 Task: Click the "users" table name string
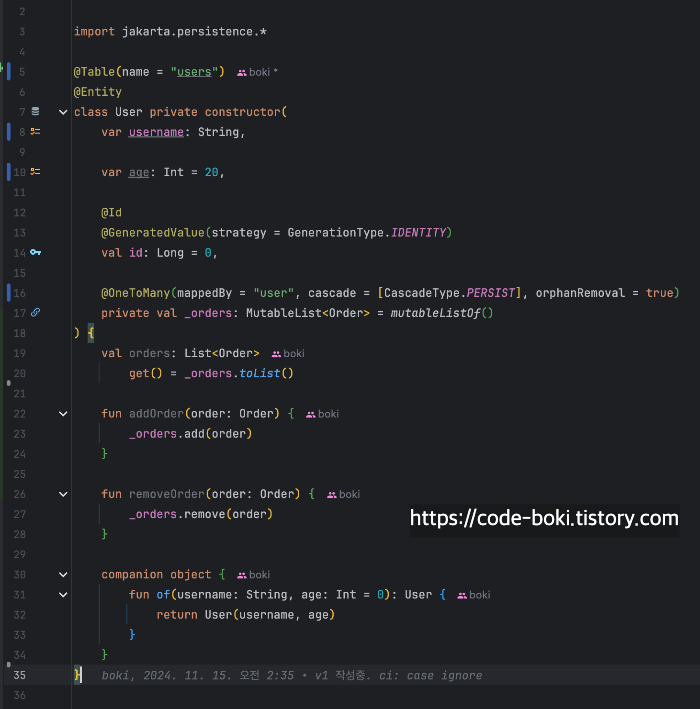click(x=194, y=72)
